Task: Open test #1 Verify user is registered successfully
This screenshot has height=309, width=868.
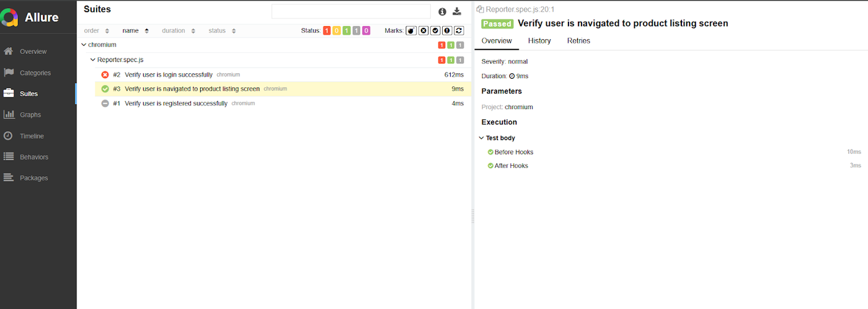Action: tap(283, 104)
